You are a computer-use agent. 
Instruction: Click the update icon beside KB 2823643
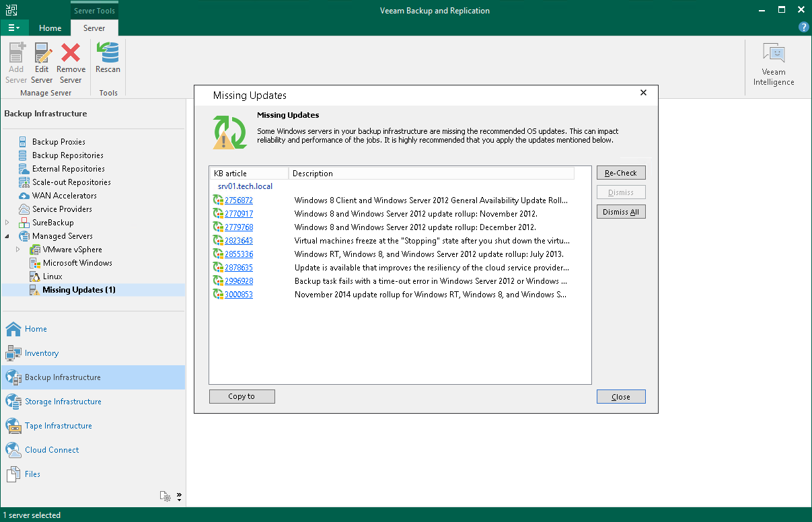click(x=218, y=241)
